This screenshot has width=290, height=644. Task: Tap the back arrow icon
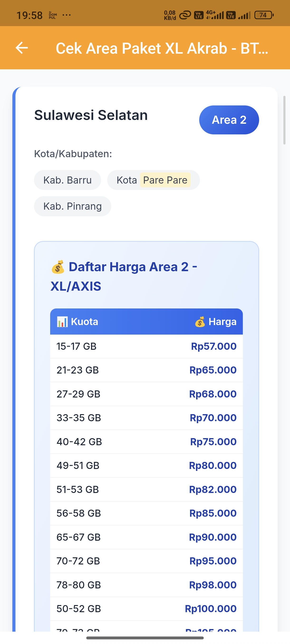point(22,48)
